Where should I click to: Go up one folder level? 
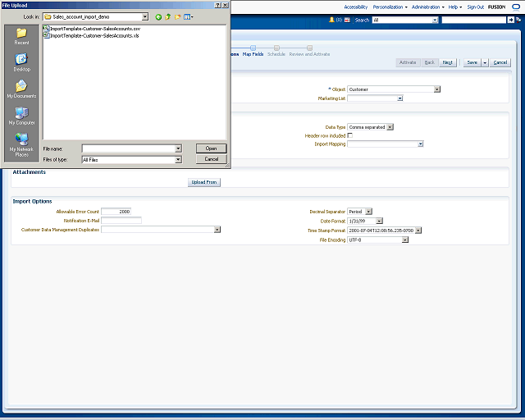point(167,16)
